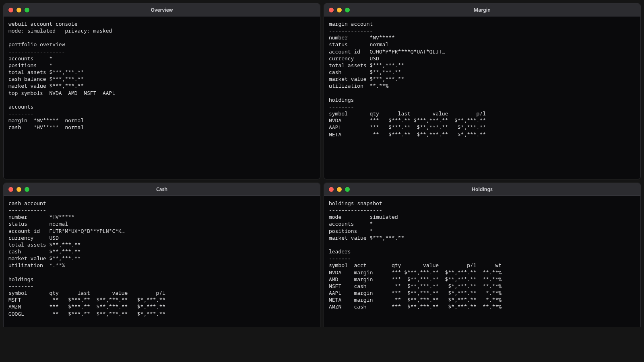
Task: Minimize the Cash window
Action: [19, 189]
